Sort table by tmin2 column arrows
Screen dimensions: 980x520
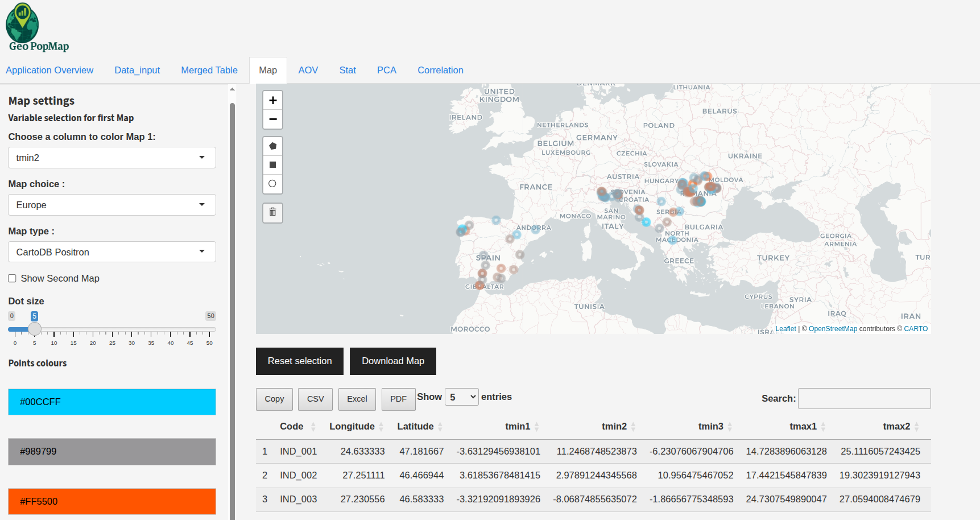pyautogui.click(x=633, y=427)
